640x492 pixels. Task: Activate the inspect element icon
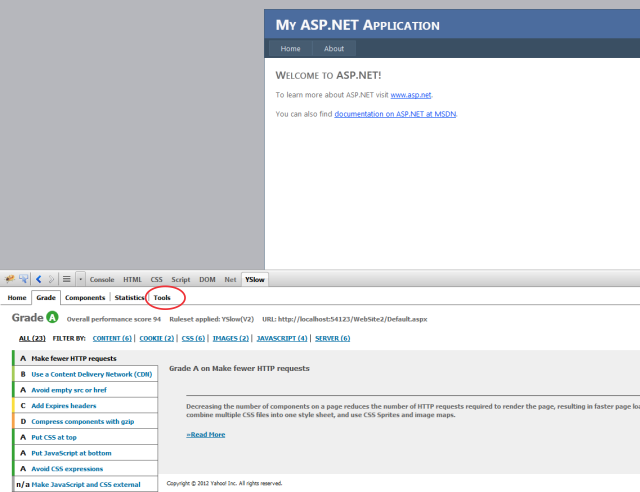(x=24, y=279)
